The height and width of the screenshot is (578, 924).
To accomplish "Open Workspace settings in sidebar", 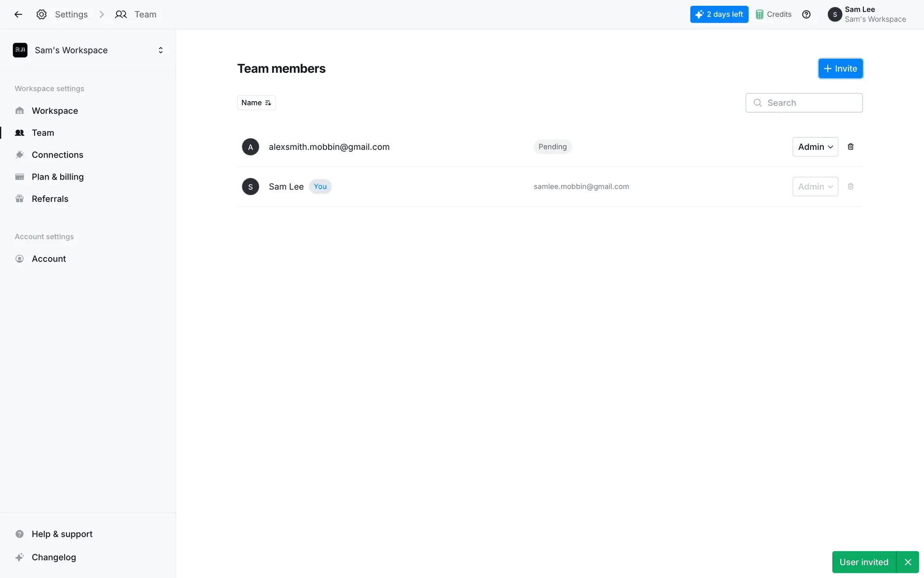I will (x=54, y=111).
